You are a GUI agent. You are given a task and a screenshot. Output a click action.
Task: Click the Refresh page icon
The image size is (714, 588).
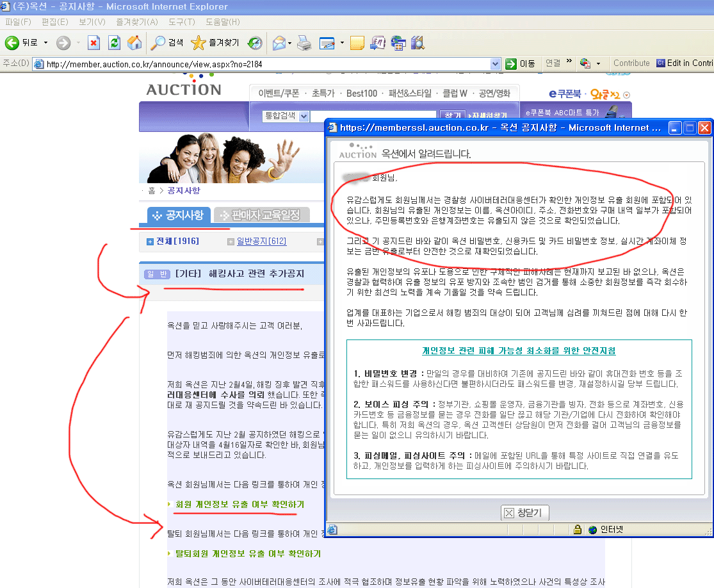pos(114,43)
